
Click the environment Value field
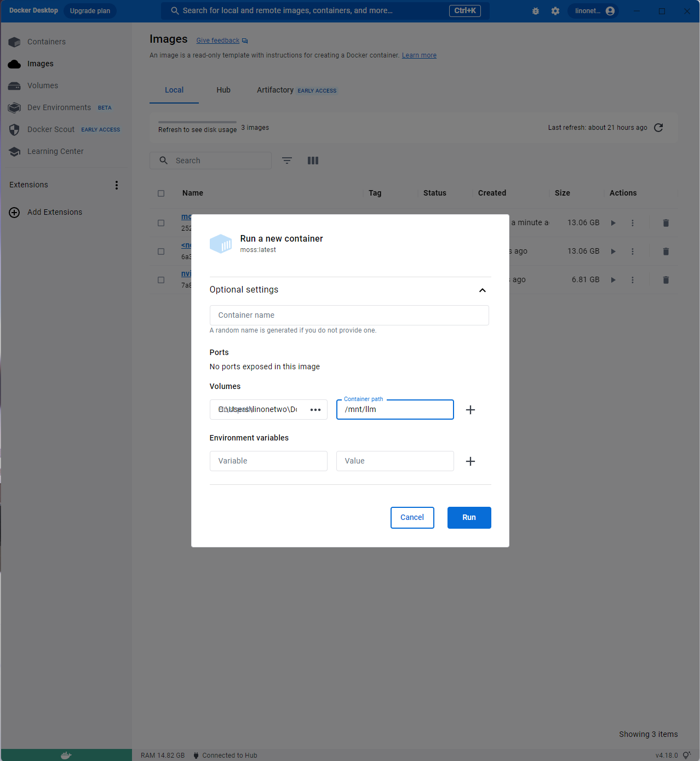(x=395, y=461)
